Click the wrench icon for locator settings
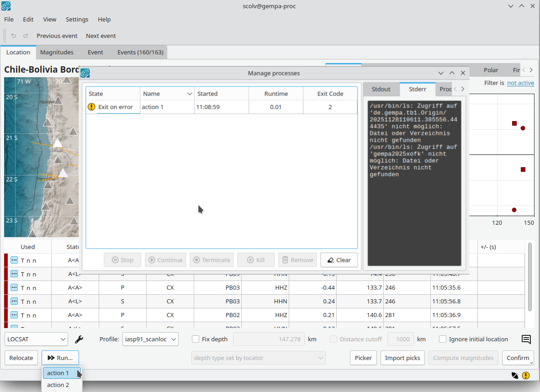The height and width of the screenshot is (392, 540). coord(79,339)
